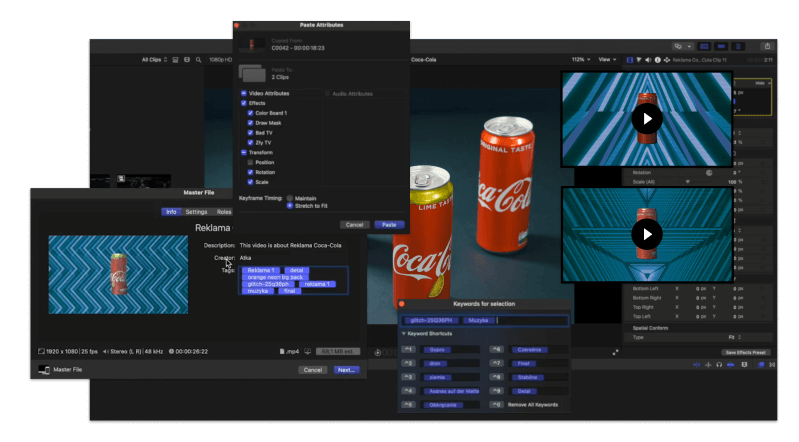Switch to the Roles tab
The height and width of the screenshot is (442, 799).
pyautogui.click(x=224, y=212)
